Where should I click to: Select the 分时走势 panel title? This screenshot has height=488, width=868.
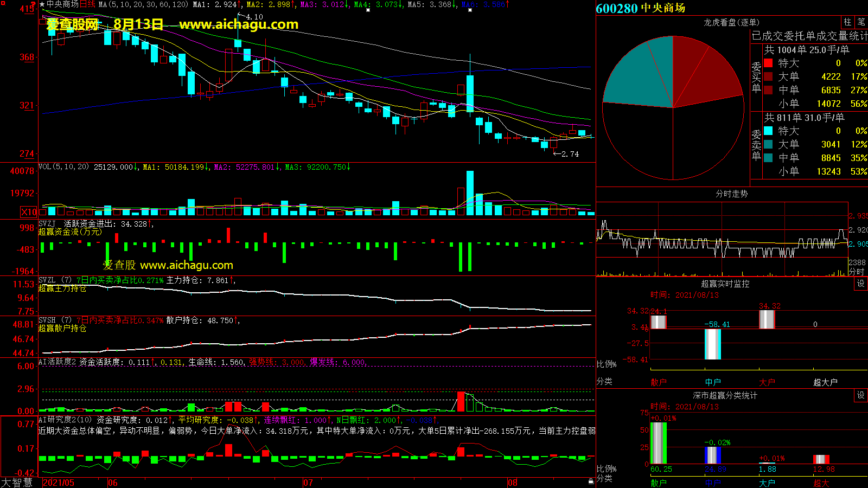[731, 194]
